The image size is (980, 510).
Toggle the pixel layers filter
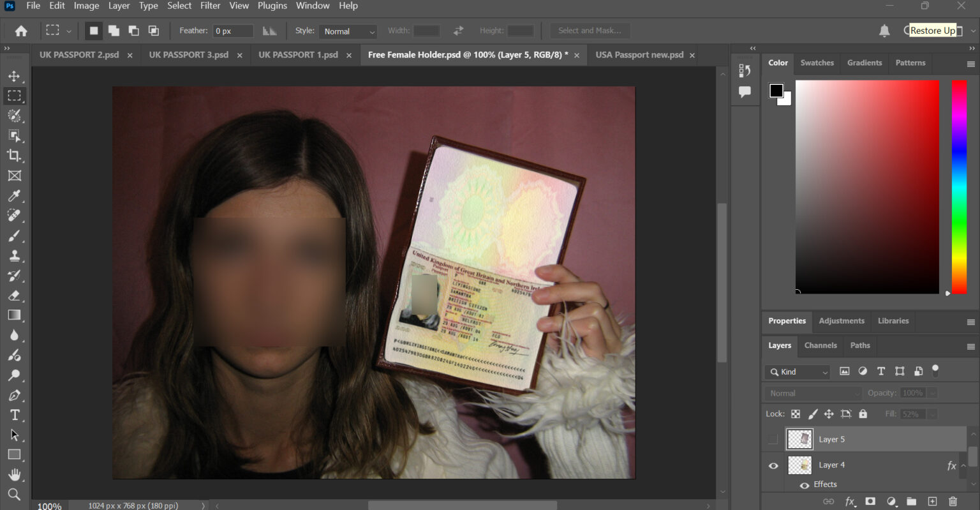point(844,371)
